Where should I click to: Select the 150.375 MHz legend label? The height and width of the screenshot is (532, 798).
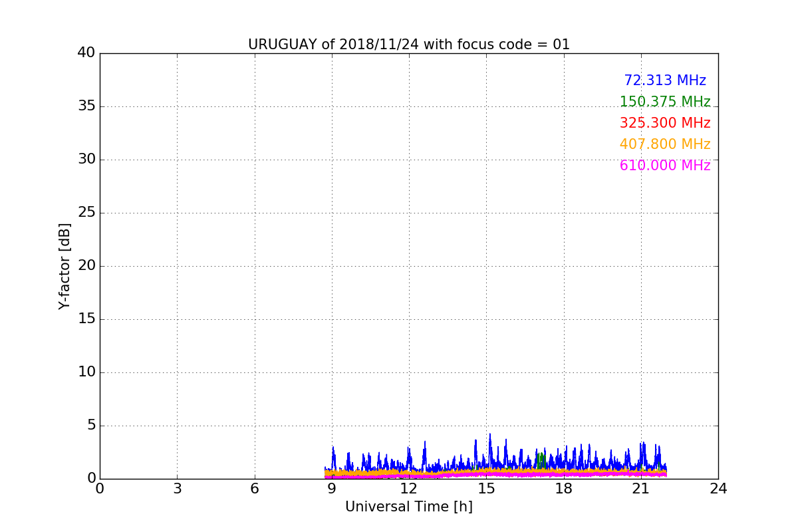pos(665,102)
